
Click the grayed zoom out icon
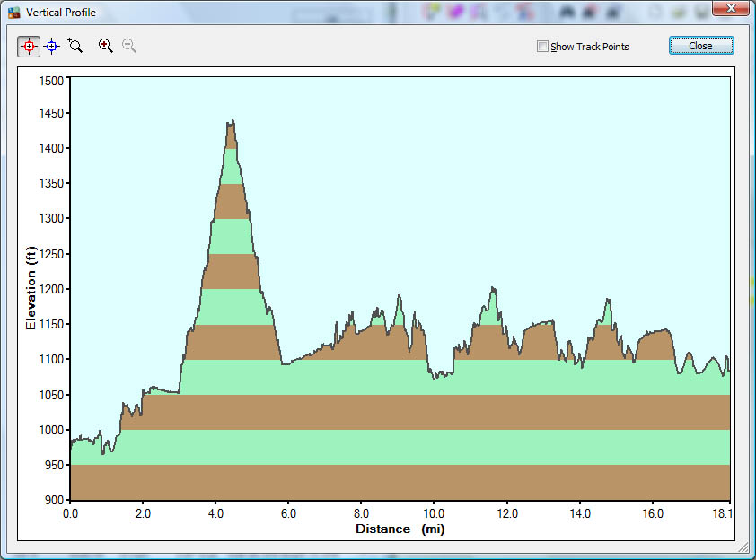point(129,46)
